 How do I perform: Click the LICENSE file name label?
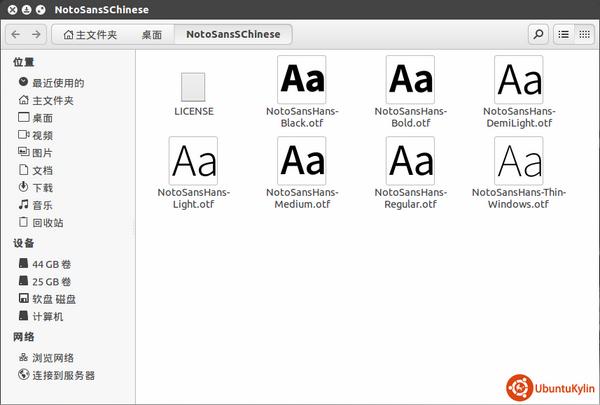point(194,111)
